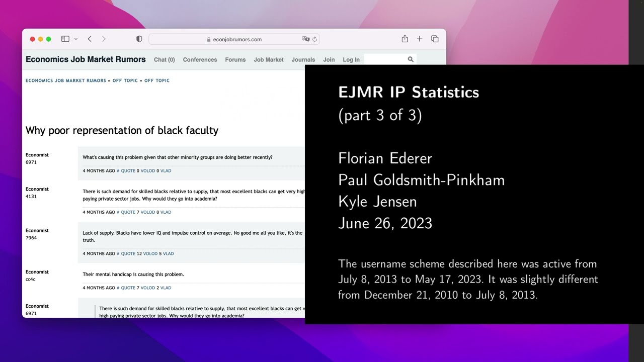
Task: Select the text 'Florian Ederer' on the slide
Action: tap(385, 158)
